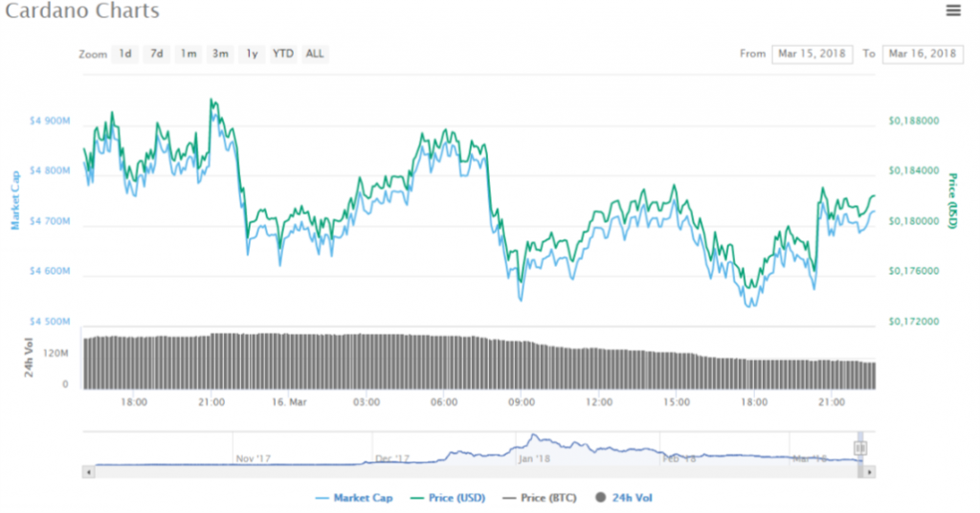The image size is (980, 513).
Task: Set zoom range to 7d
Action: pyautogui.click(x=157, y=54)
